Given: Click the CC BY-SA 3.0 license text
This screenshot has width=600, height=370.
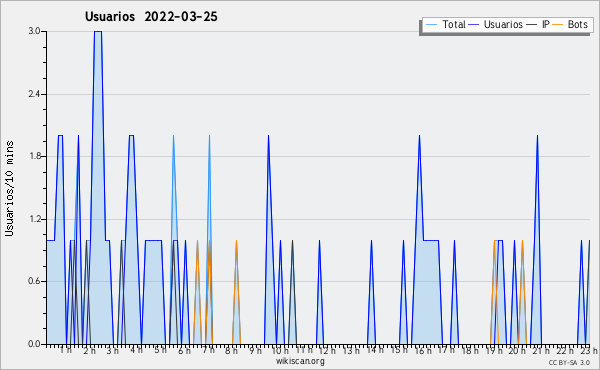Looking at the screenshot, I should tap(569, 362).
